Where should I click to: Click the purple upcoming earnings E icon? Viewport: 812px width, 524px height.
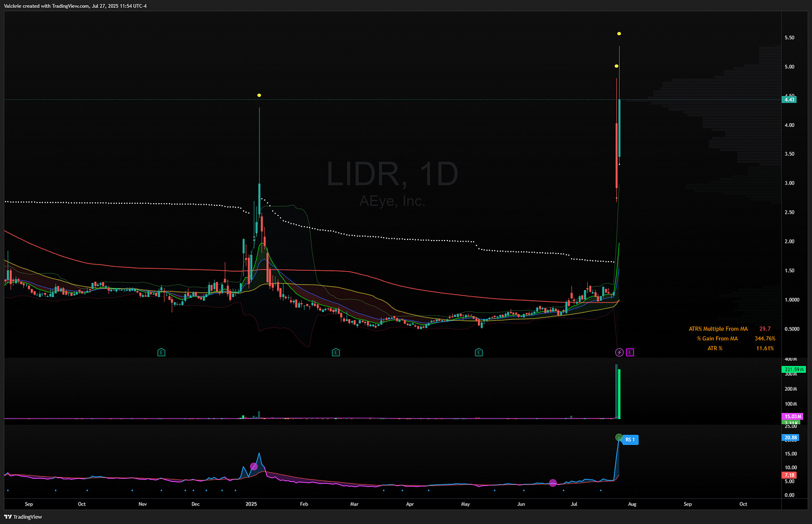click(630, 352)
